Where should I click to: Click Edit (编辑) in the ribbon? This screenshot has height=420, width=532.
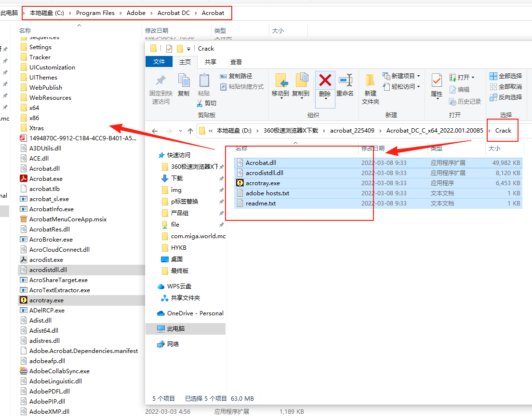(459, 90)
